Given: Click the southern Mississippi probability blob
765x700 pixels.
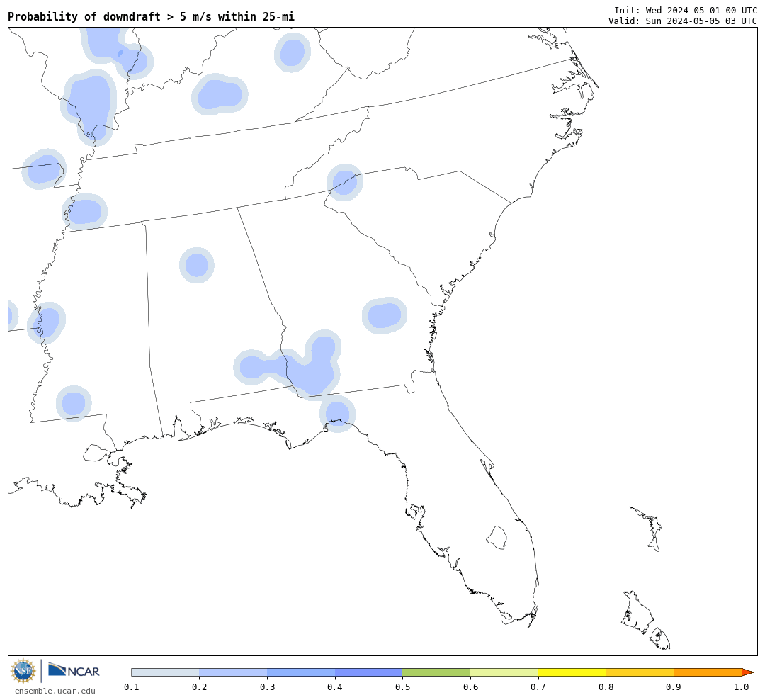Looking at the screenshot, I should point(74,403).
